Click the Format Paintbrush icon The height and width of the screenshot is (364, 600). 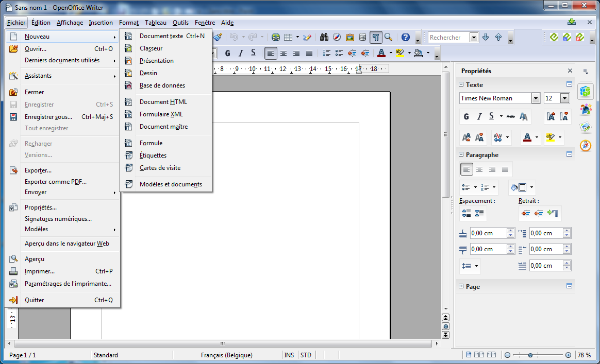218,37
